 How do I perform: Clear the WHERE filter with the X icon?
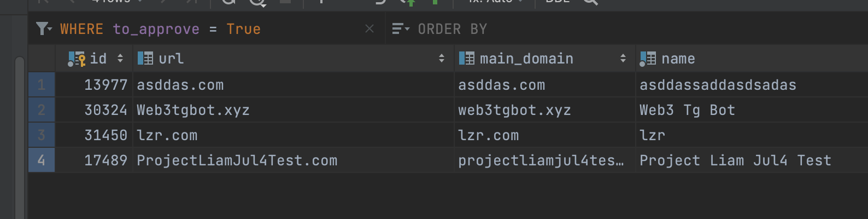tap(370, 28)
